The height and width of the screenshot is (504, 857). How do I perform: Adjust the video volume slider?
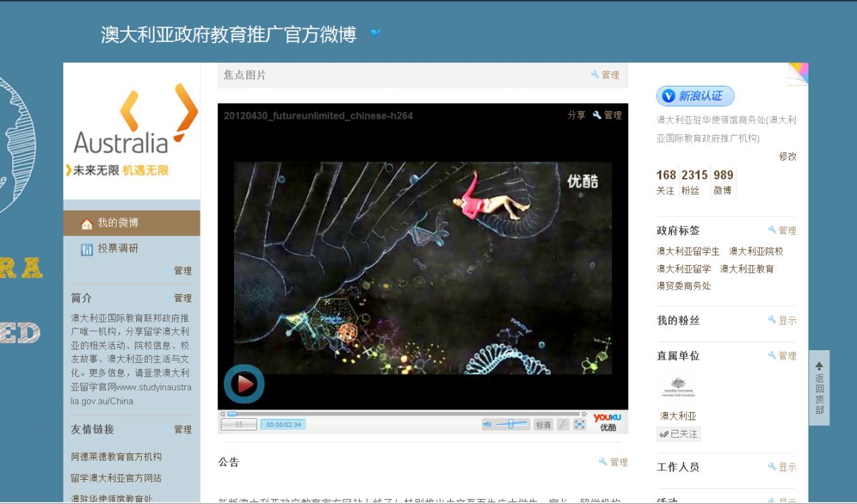tap(512, 424)
